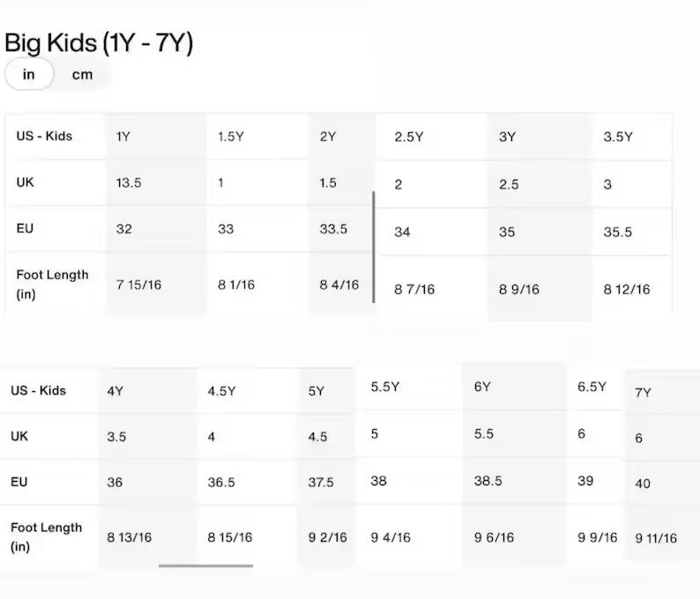This screenshot has height=599, width=700.
Task: Select the 2.5Y size column header
Action: tap(408, 137)
